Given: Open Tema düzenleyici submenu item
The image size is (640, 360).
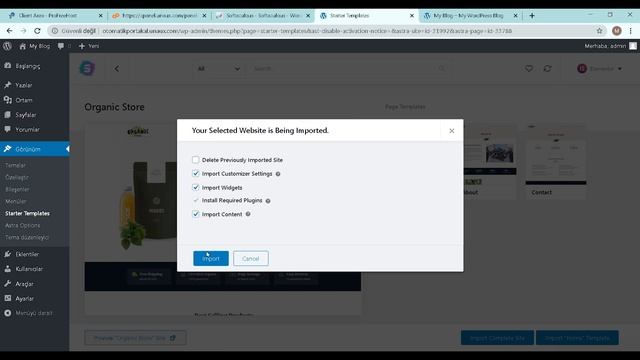Looking at the screenshot, I should click(27, 237).
